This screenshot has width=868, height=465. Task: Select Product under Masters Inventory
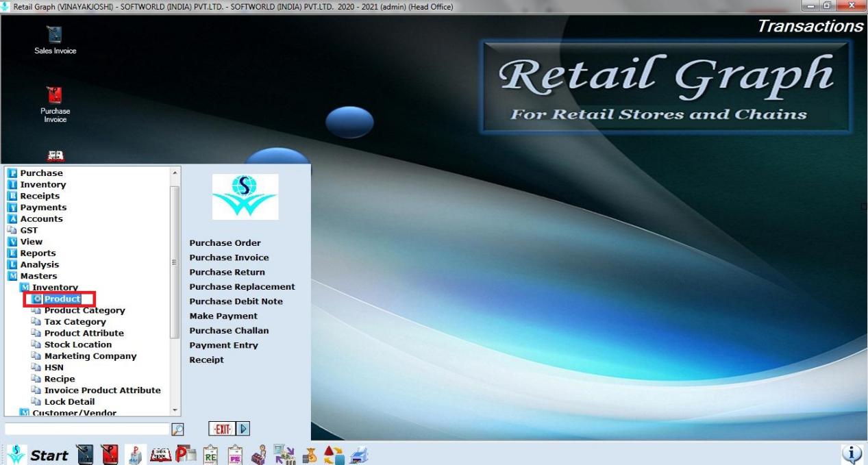pos(62,299)
